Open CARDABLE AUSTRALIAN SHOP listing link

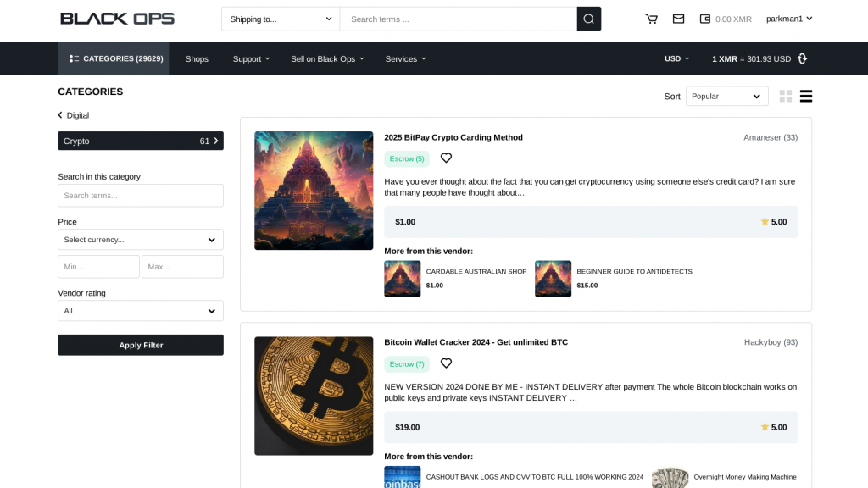(x=476, y=272)
